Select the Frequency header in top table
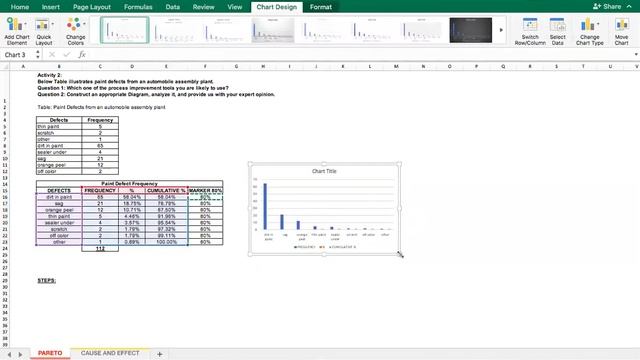 point(100,120)
